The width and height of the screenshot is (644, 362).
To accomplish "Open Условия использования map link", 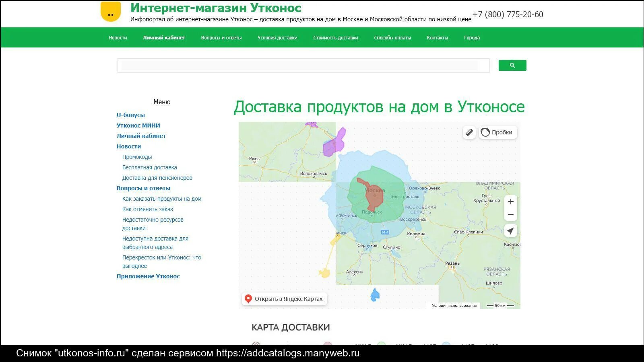I will click(x=454, y=306).
